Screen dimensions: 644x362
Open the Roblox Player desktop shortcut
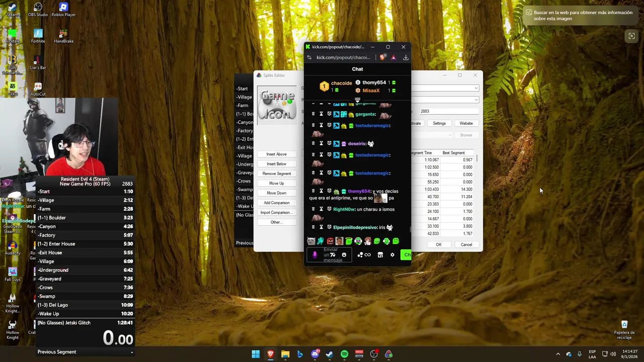[63, 10]
